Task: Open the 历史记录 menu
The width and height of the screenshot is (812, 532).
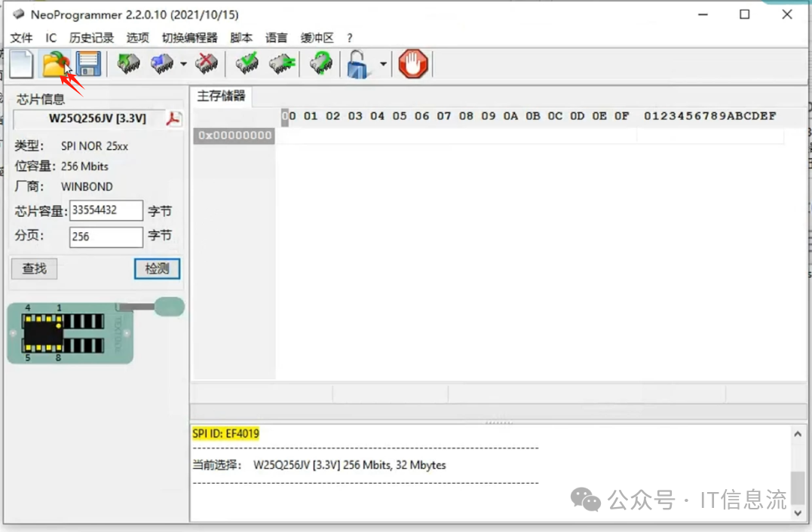Action: [x=91, y=38]
